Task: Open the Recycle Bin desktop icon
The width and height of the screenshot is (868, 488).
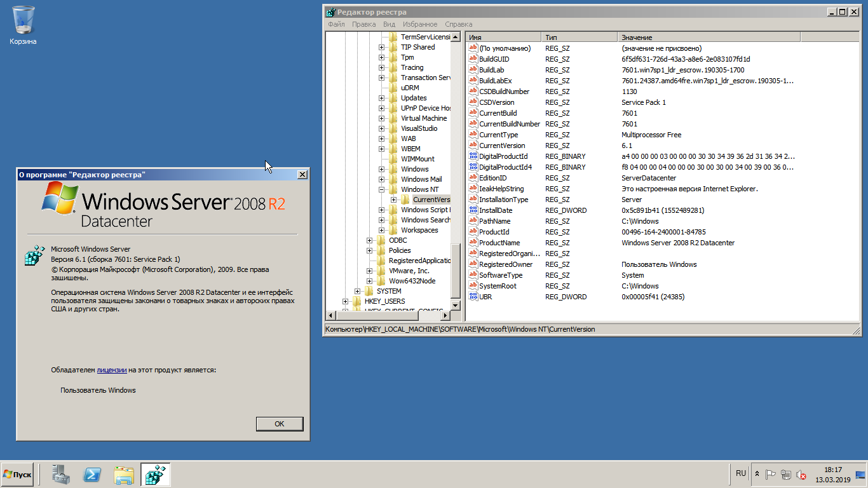Action: tap(23, 25)
